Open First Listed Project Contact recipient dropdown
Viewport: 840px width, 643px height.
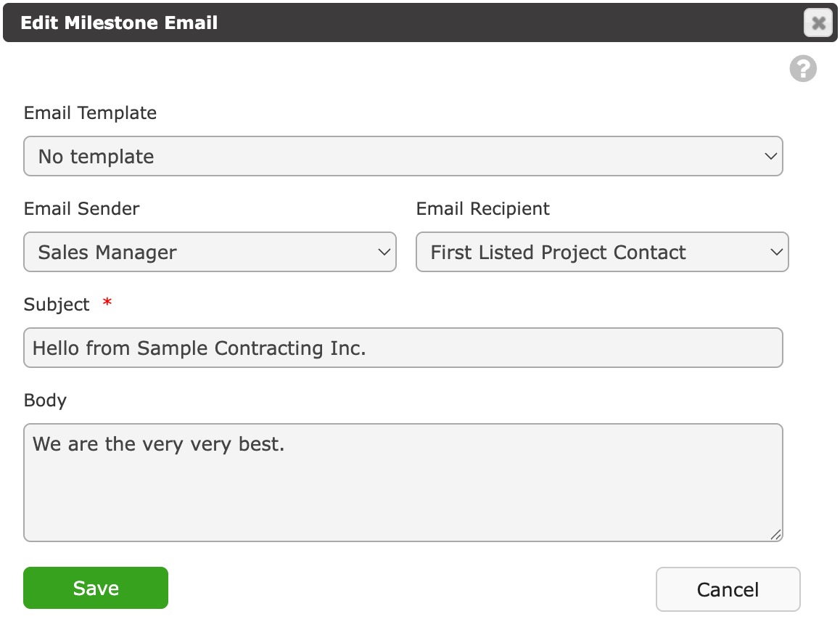(602, 252)
